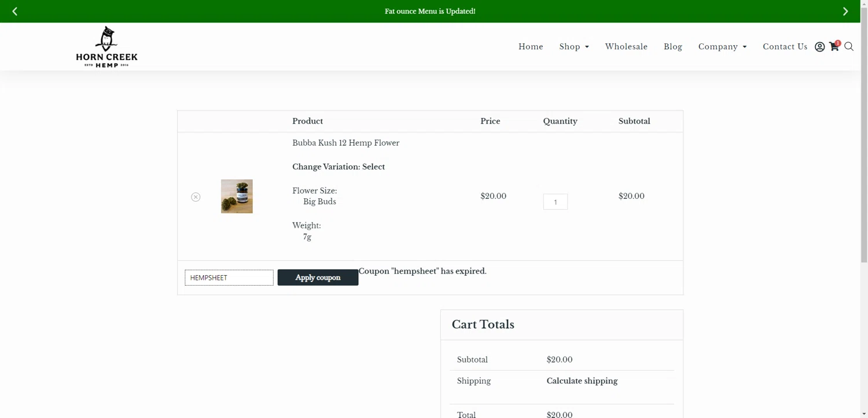868x418 pixels.
Task: Click the Cart Totals heading
Action: click(483, 324)
